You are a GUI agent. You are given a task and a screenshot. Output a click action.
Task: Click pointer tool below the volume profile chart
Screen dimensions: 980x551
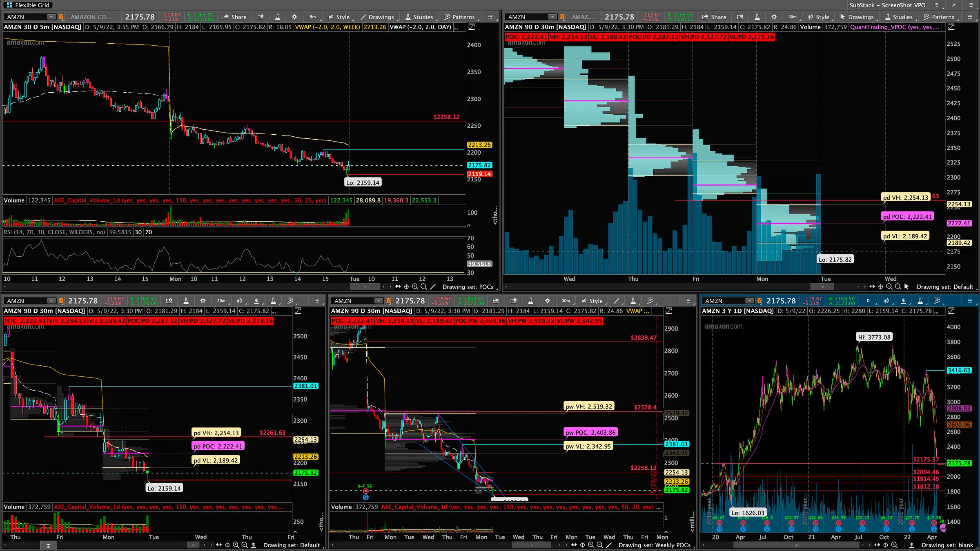(x=906, y=287)
